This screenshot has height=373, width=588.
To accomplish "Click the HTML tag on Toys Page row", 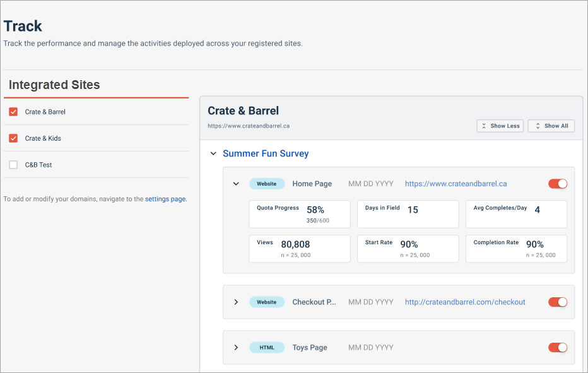I will (x=267, y=348).
